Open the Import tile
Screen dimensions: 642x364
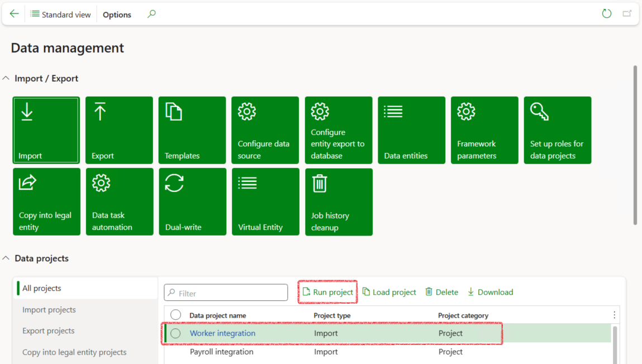(x=46, y=130)
